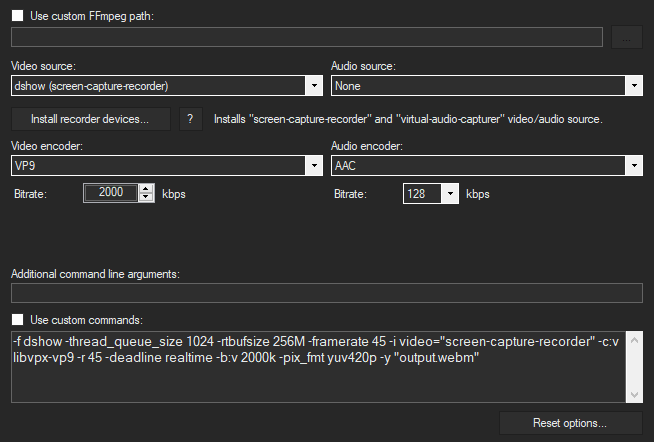Click the dropdown arrow of Audio source
The height and width of the screenshot is (442, 654).
633,86
